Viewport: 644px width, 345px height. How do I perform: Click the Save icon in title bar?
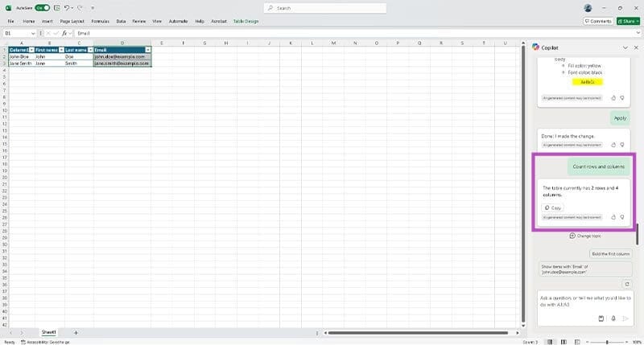pyautogui.click(x=56, y=7)
